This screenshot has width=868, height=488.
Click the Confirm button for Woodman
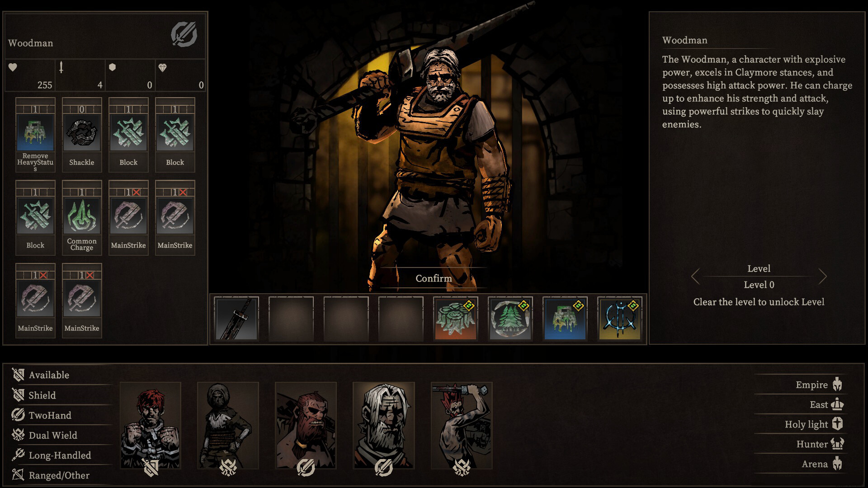(x=434, y=278)
